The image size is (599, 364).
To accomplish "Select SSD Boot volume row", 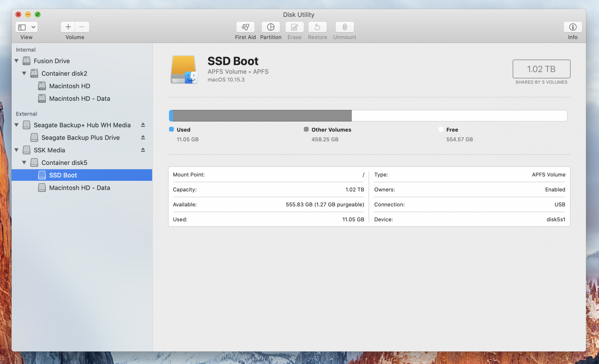I will coord(82,175).
